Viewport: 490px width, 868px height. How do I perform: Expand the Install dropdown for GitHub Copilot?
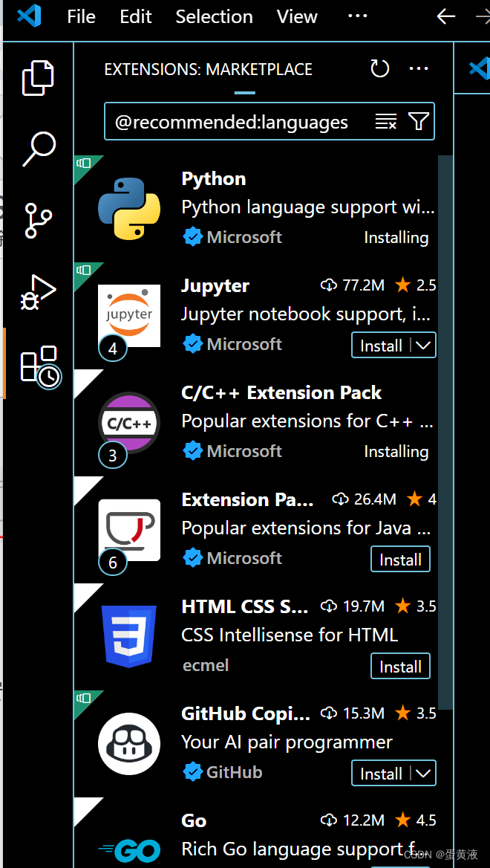(x=421, y=773)
